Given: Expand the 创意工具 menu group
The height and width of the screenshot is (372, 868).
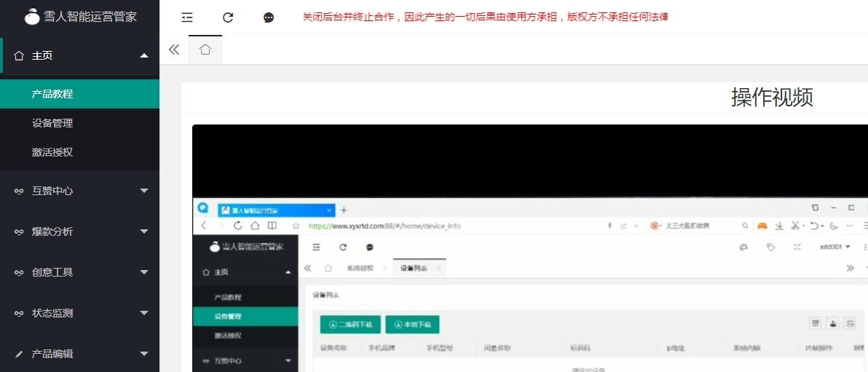Looking at the screenshot, I should [79, 272].
